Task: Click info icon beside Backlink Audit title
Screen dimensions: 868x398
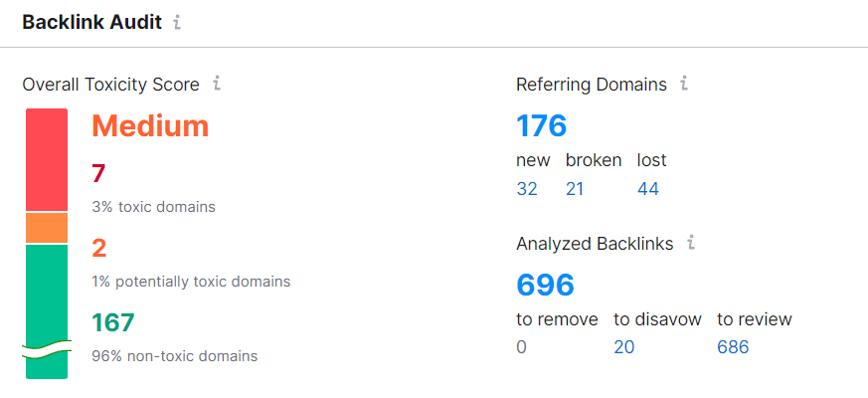Action: [177, 23]
